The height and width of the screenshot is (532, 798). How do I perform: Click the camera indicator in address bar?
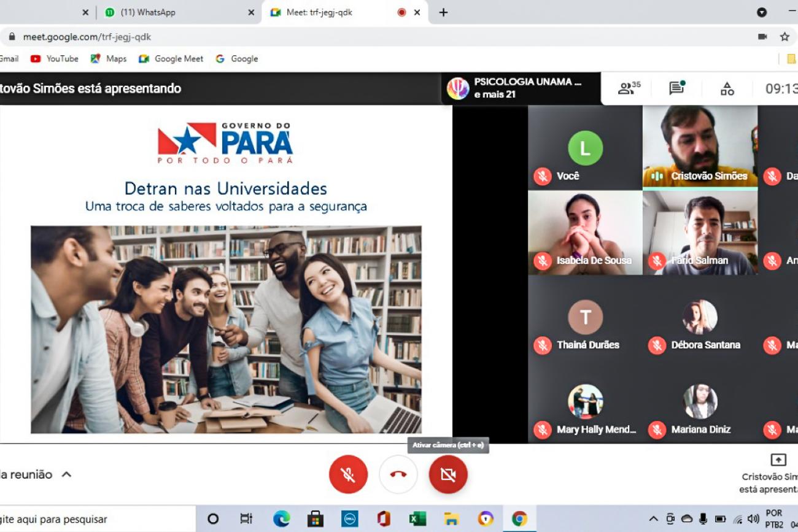[762, 37]
